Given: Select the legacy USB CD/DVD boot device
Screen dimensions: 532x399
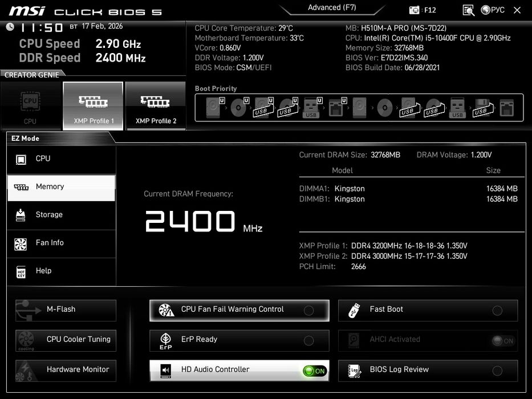Looking at the screenshot, I should 433,107.
